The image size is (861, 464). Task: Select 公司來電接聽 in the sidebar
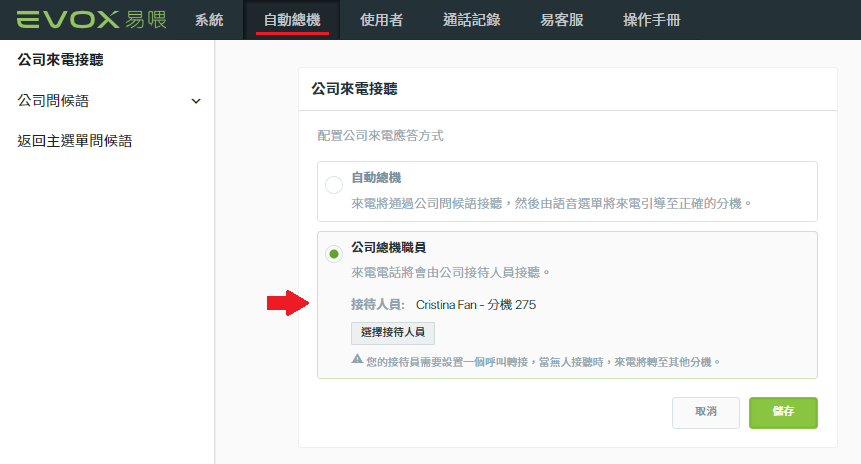point(60,60)
